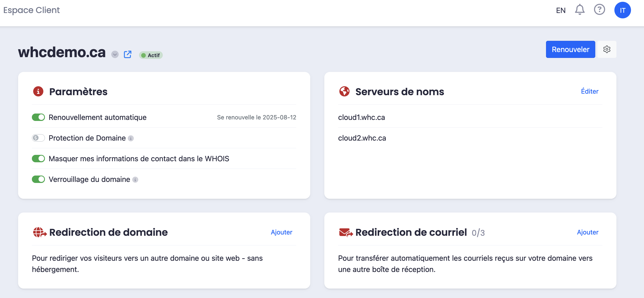
Task: Toggle Masquer mes informations WHOIS switch
Action: click(38, 159)
